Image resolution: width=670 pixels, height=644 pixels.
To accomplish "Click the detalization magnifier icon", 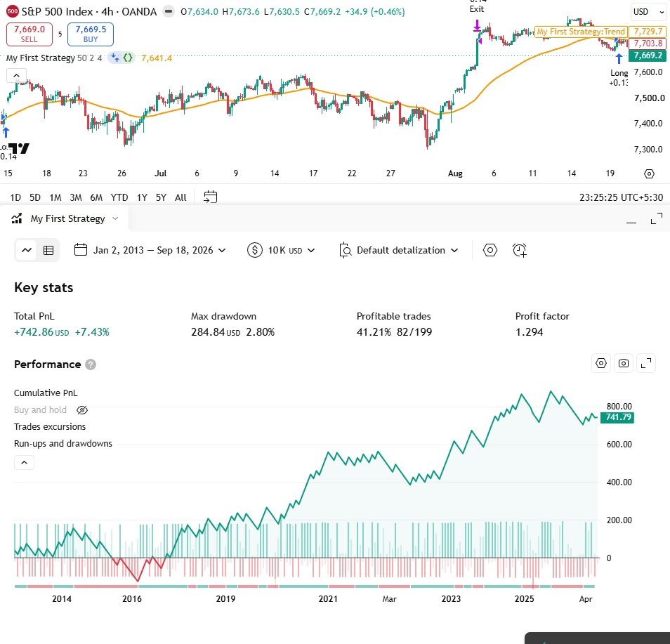I will pyautogui.click(x=345, y=250).
